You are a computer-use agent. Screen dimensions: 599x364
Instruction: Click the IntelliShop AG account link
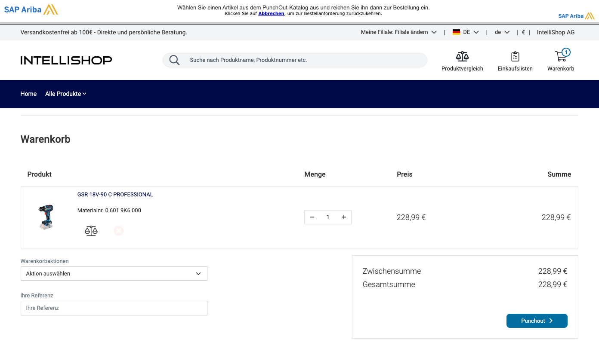point(556,32)
